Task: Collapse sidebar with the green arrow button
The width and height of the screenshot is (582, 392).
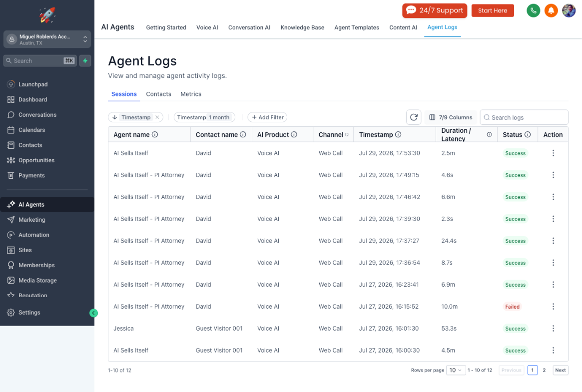Action: click(93, 313)
